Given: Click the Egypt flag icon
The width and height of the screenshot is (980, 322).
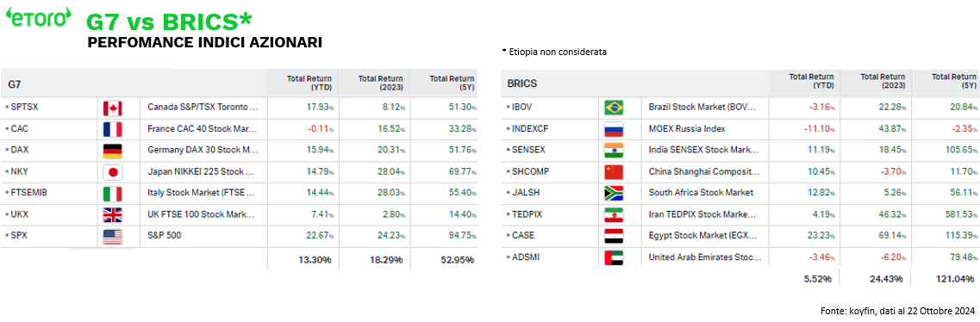Looking at the screenshot, I should [615, 236].
